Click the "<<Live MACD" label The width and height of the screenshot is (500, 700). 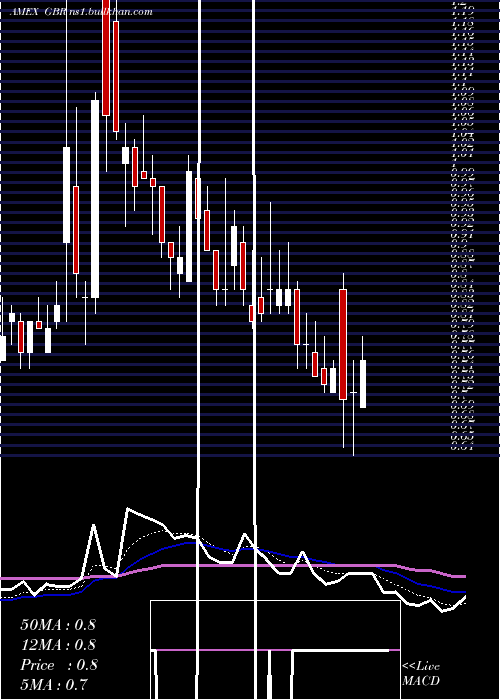point(421,674)
